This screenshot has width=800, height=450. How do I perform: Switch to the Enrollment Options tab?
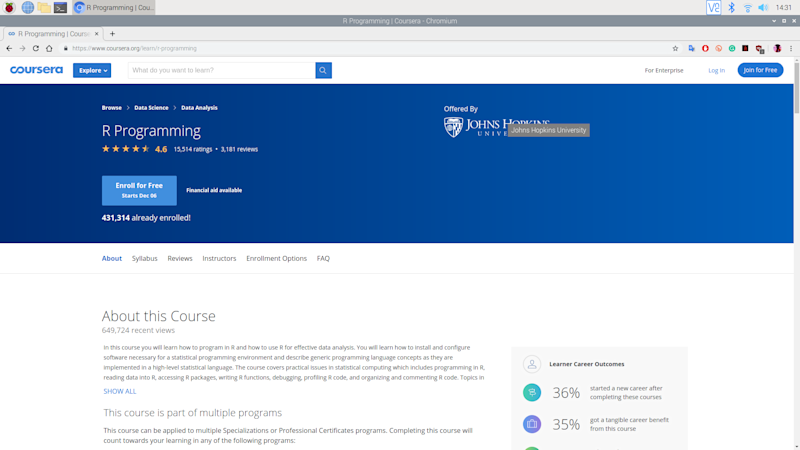(277, 258)
